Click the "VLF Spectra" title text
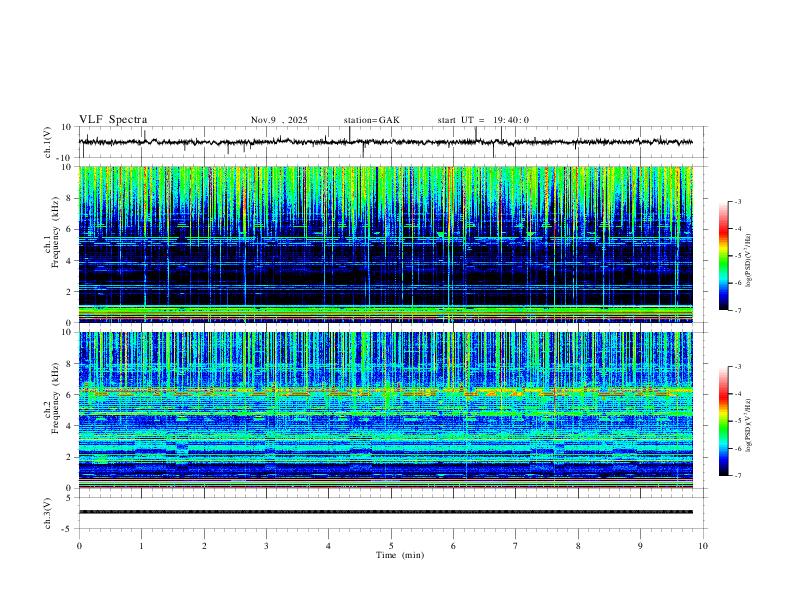The width and height of the screenshot is (792, 612). click(113, 120)
